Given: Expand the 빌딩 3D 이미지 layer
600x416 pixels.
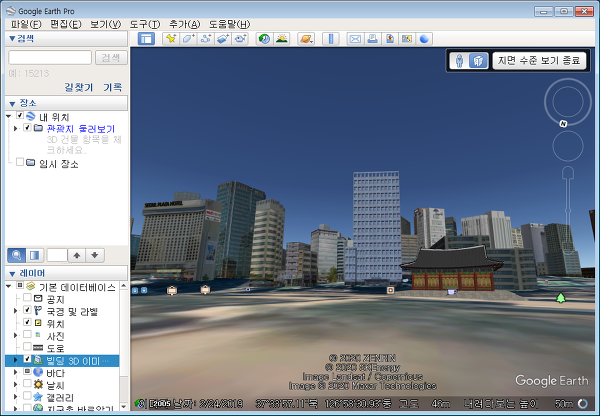Looking at the screenshot, I should pyautogui.click(x=16, y=360).
